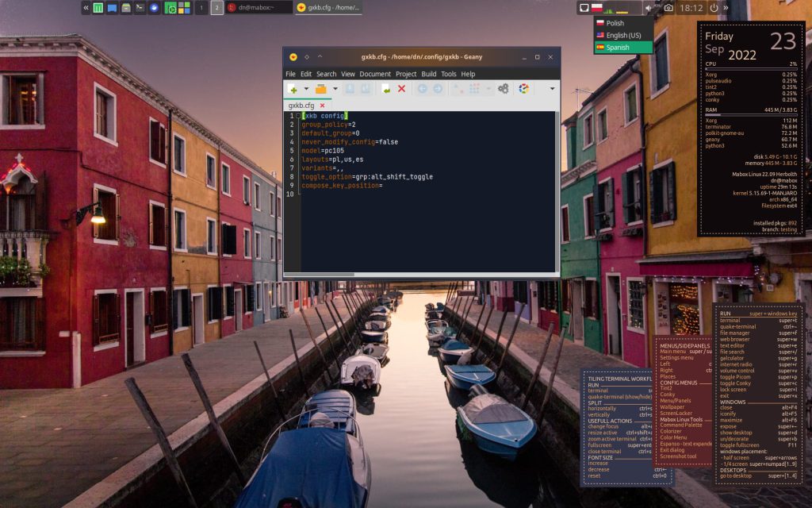812x508 pixels.
Task: Select the Polish keyboard layout
Action: tap(615, 23)
